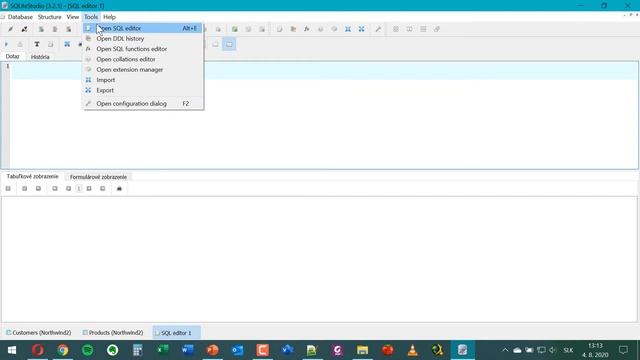Screen dimensions: 640x360
Task: Open the View menu
Action: (x=73, y=17)
